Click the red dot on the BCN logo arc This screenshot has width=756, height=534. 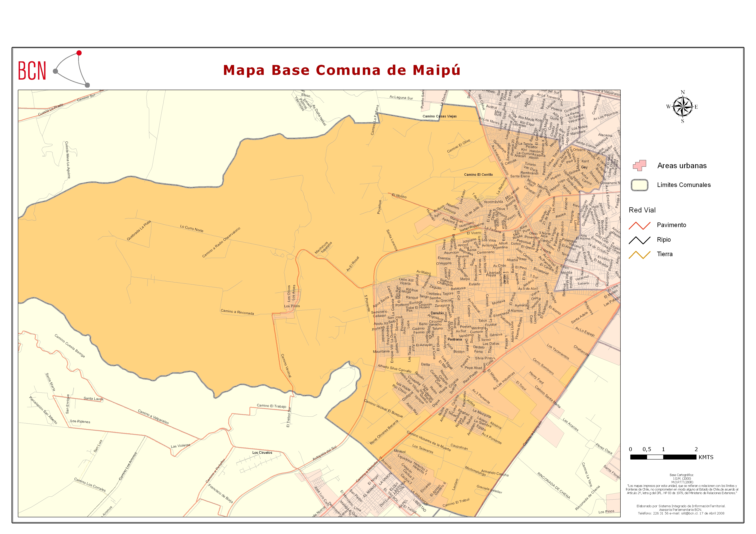(79, 53)
